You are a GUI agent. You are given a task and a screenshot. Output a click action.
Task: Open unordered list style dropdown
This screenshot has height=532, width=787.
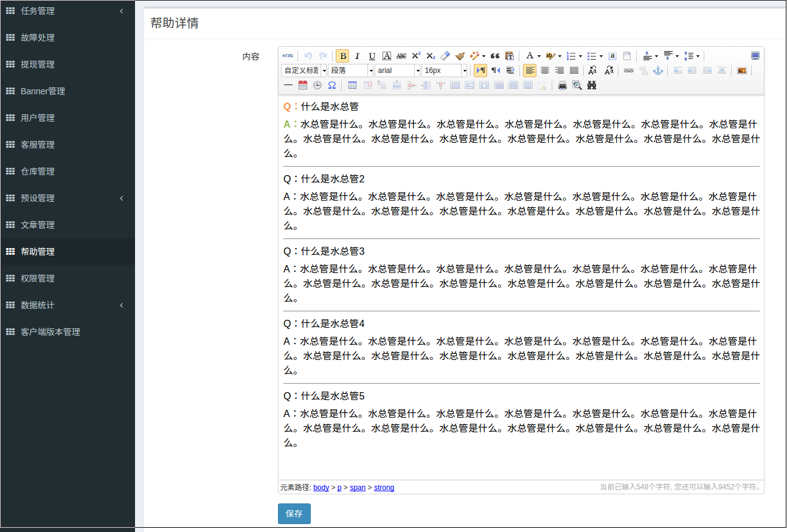tap(601, 56)
